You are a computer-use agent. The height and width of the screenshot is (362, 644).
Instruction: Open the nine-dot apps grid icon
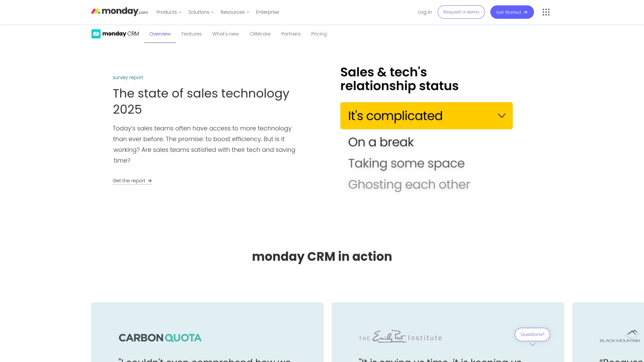coord(546,12)
